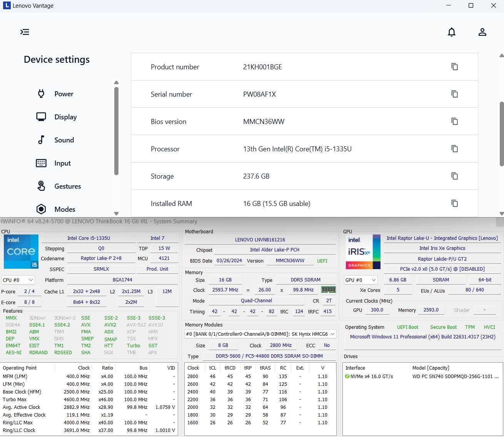Open Display device settings
This screenshot has width=504, height=437.
65,117
